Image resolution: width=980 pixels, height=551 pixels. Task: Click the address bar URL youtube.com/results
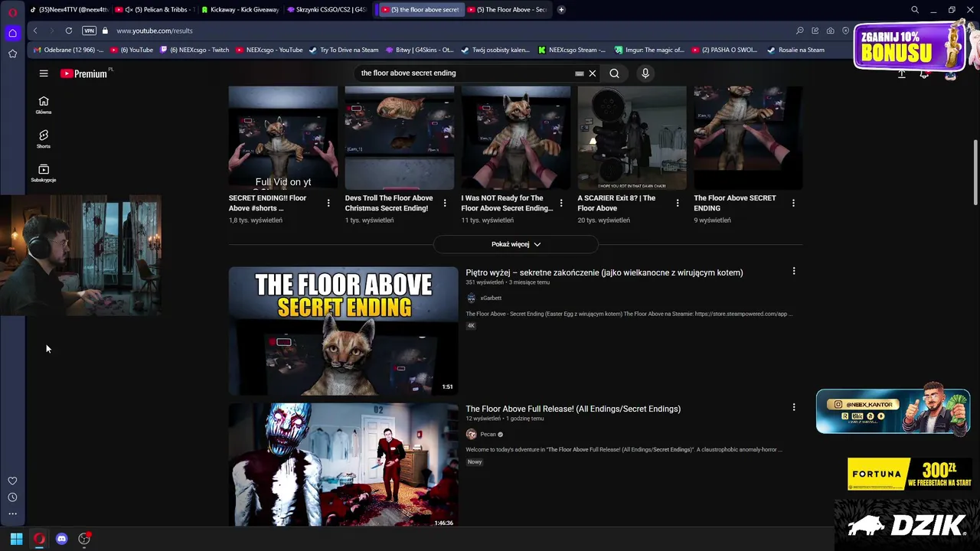155,31
